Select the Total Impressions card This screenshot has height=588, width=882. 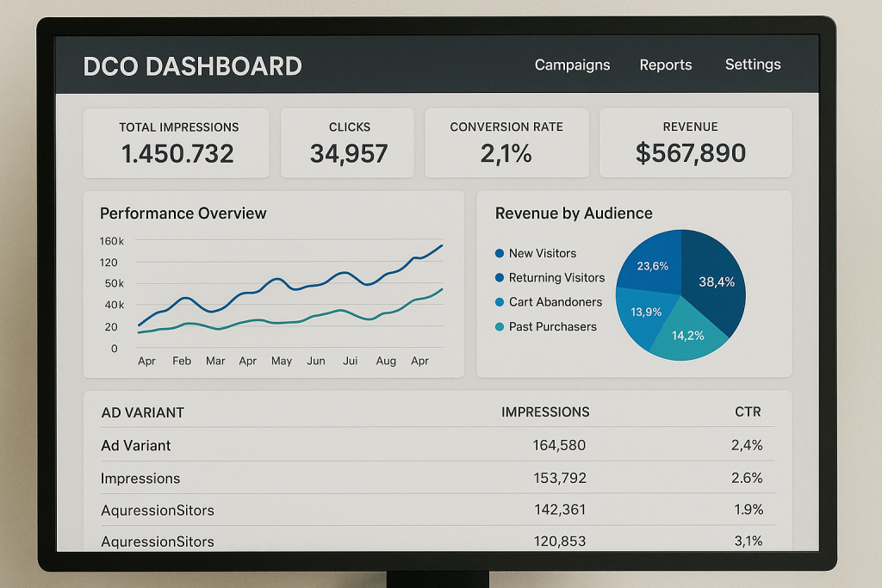(x=177, y=143)
